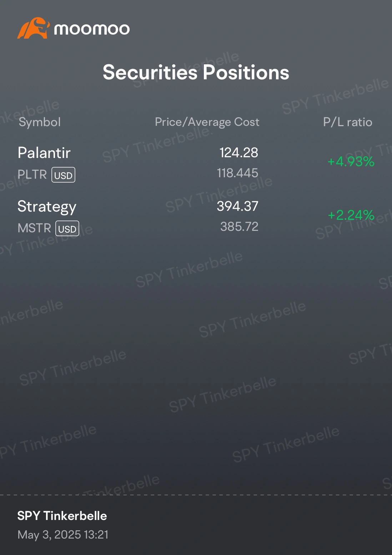Click the USD badge next to MSTR

click(x=67, y=229)
